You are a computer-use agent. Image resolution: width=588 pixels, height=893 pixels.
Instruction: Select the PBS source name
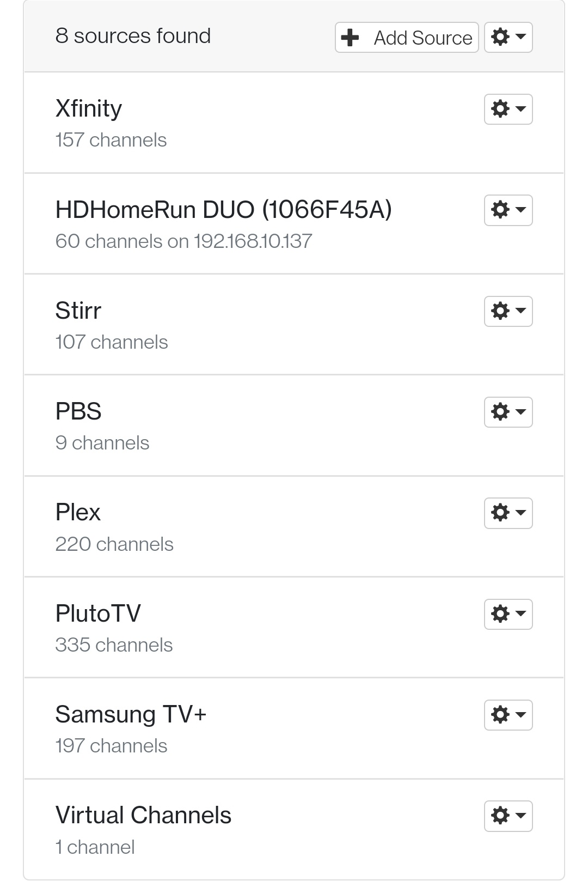pos(78,411)
